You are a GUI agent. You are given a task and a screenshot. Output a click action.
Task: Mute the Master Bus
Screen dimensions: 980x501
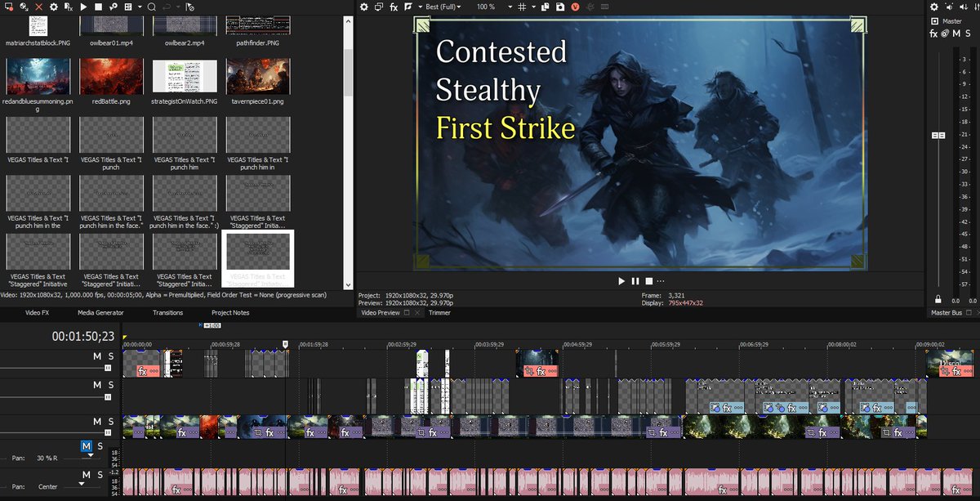(x=955, y=34)
